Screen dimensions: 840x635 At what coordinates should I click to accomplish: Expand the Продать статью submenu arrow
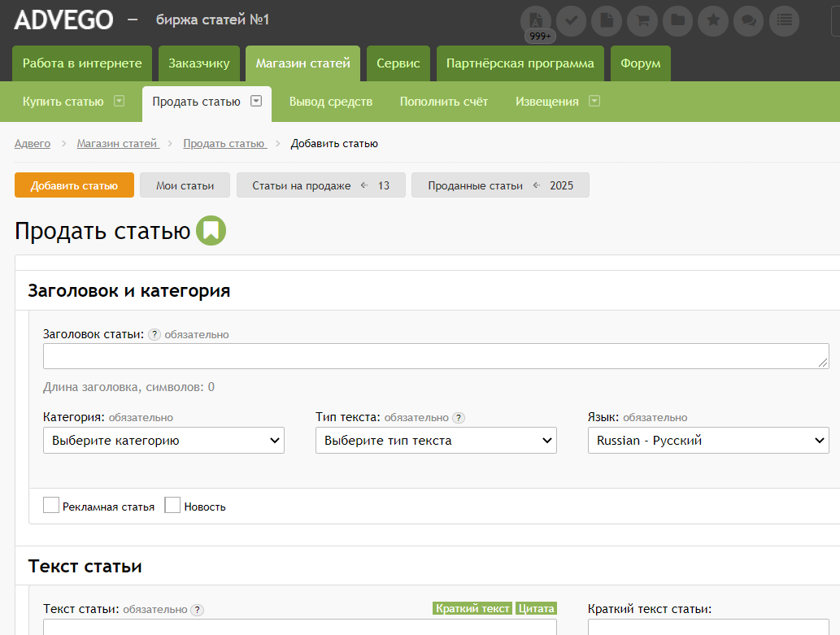click(x=257, y=102)
